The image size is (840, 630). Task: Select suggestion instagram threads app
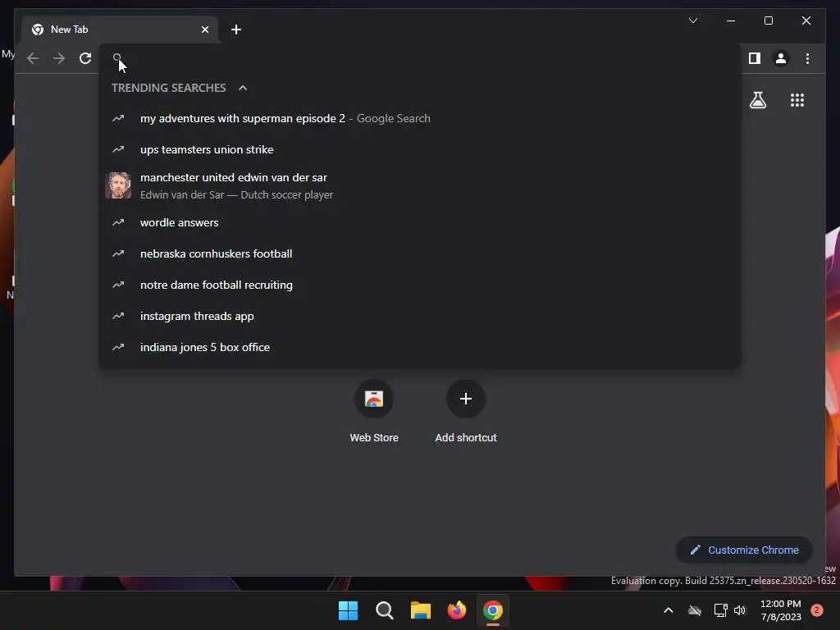420,316
